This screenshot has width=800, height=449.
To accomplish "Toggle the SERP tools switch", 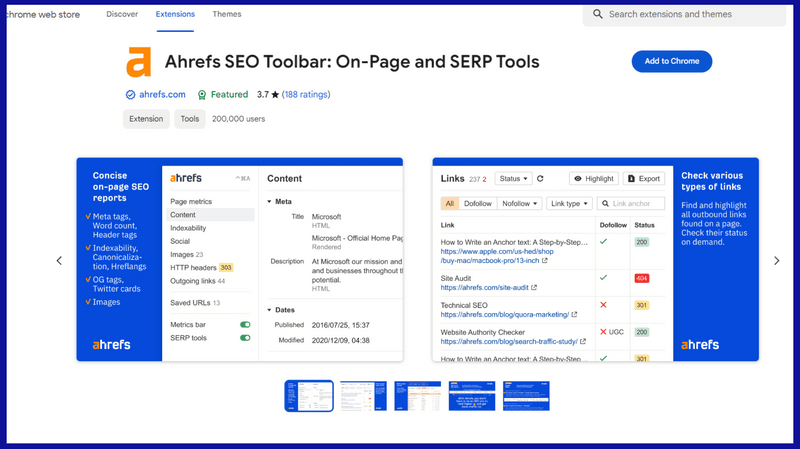I will tap(245, 338).
